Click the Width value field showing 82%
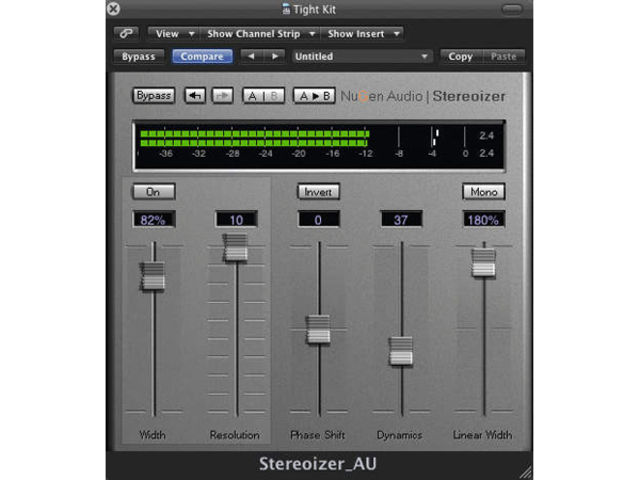 pos(154,220)
